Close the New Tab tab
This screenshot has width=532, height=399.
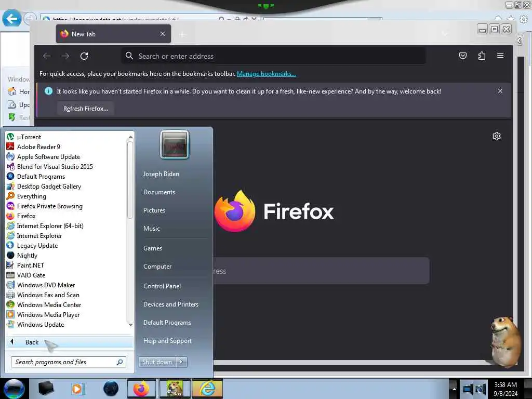(x=163, y=34)
